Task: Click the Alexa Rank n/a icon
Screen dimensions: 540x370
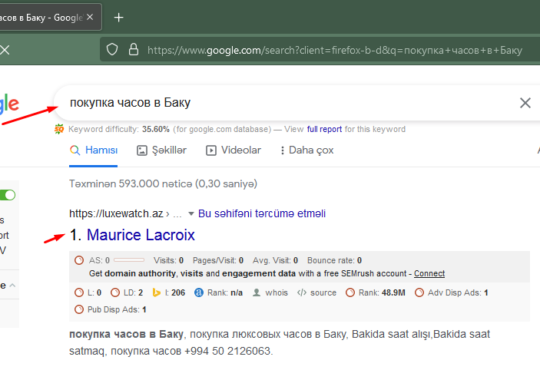Action: [x=199, y=292]
